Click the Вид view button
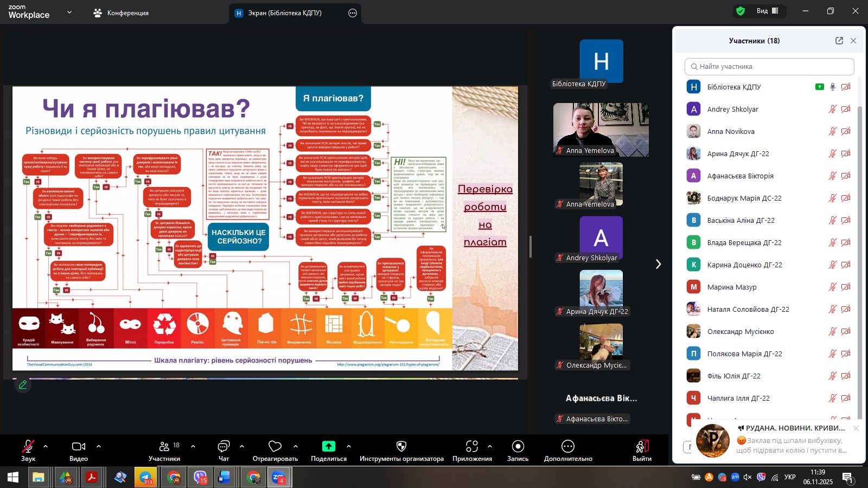The height and width of the screenshot is (488, 868). click(x=767, y=11)
